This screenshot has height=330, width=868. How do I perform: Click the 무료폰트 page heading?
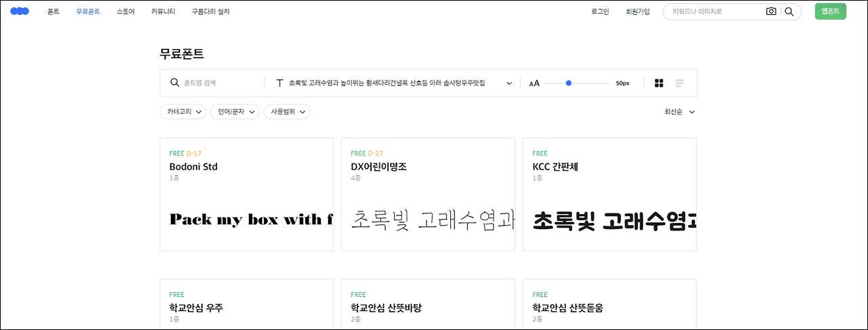pyautogui.click(x=182, y=54)
